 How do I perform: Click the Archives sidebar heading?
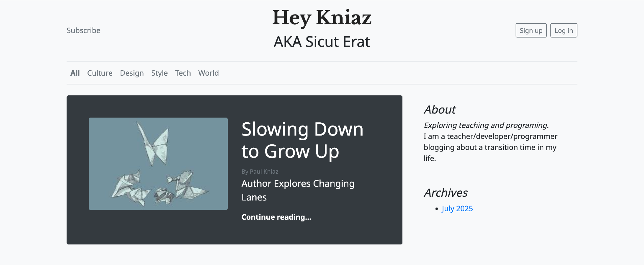tap(446, 193)
